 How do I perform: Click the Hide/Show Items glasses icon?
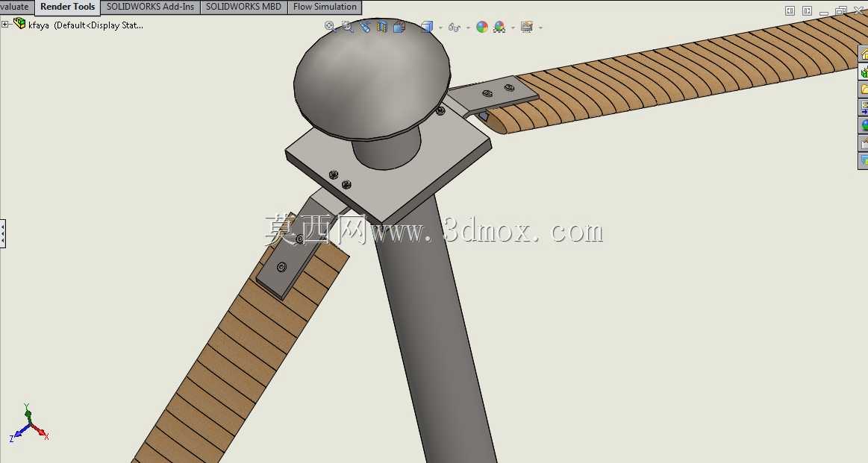coord(455,27)
